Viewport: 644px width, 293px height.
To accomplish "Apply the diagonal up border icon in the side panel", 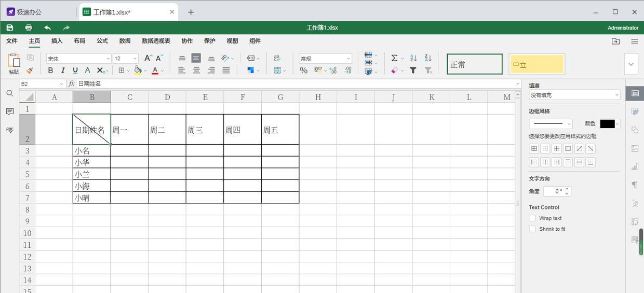I will (x=579, y=148).
